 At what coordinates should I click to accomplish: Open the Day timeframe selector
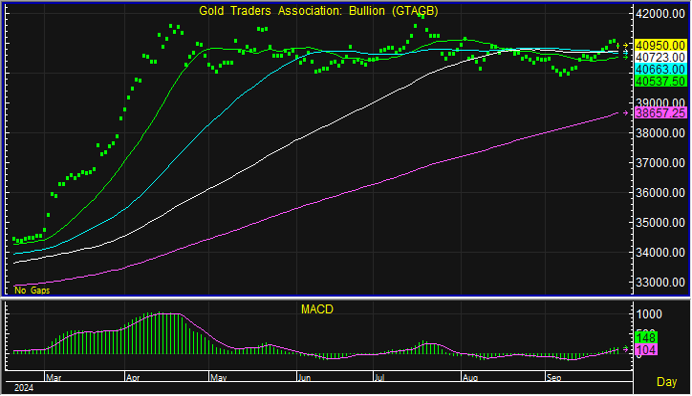[x=666, y=382]
